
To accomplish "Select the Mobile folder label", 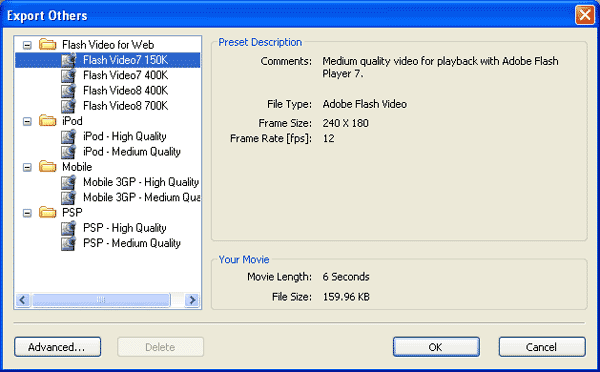I will coord(77,167).
